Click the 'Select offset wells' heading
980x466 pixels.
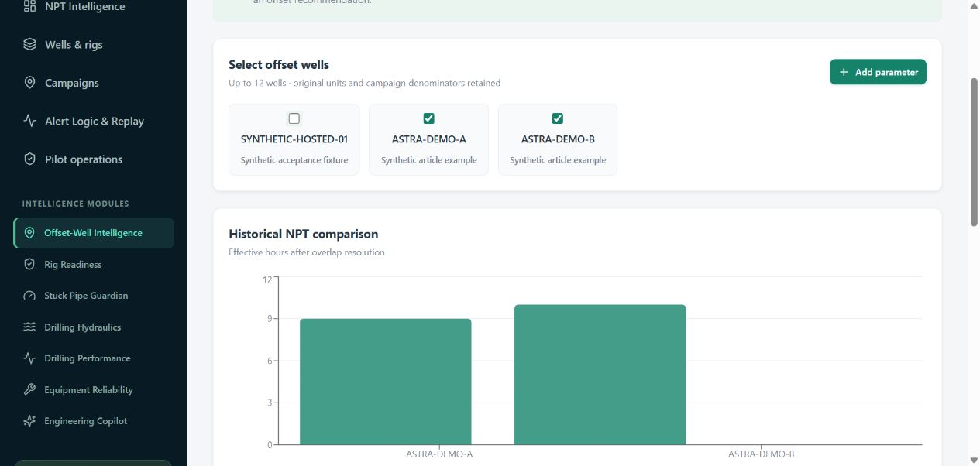pos(279,65)
